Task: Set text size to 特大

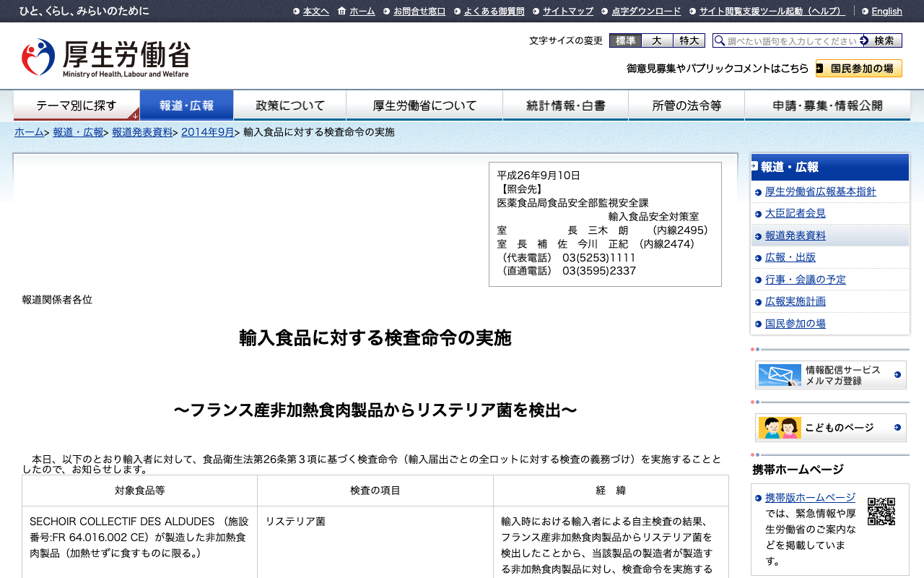Action: tap(689, 40)
